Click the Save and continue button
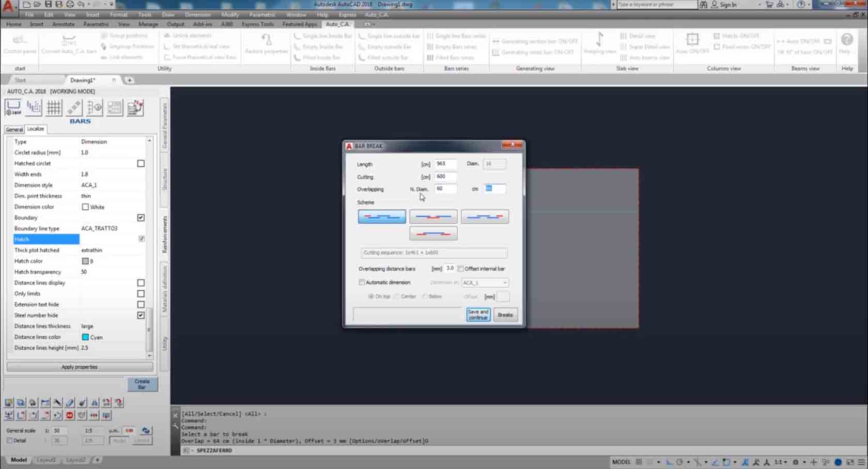 (478, 315)
